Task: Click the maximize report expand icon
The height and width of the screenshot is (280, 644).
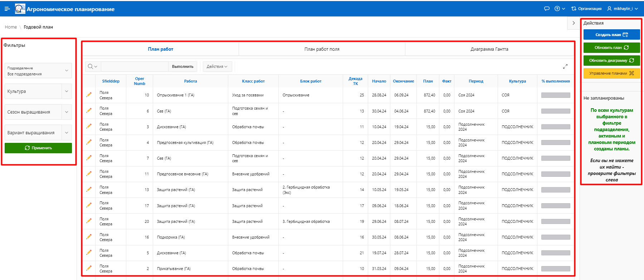Action: 565,66
